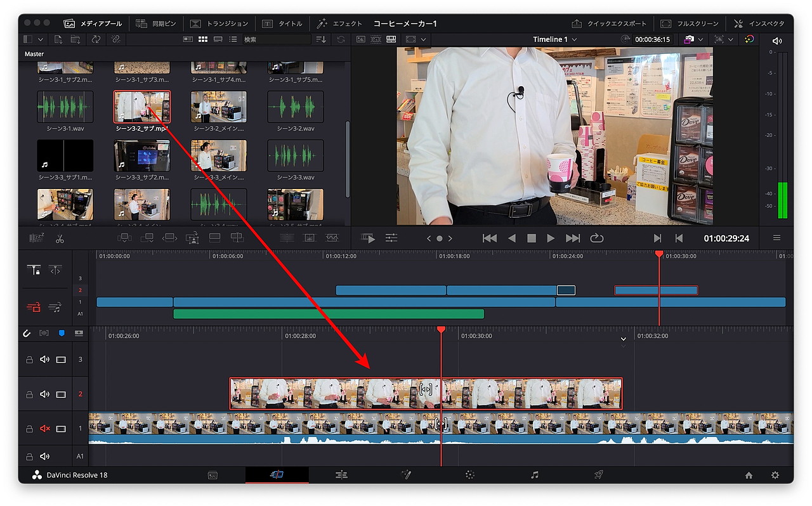The height and width of the screenshot is (506, 812).
Task: Open the メディアプール panel
Action: pos(93,23)
